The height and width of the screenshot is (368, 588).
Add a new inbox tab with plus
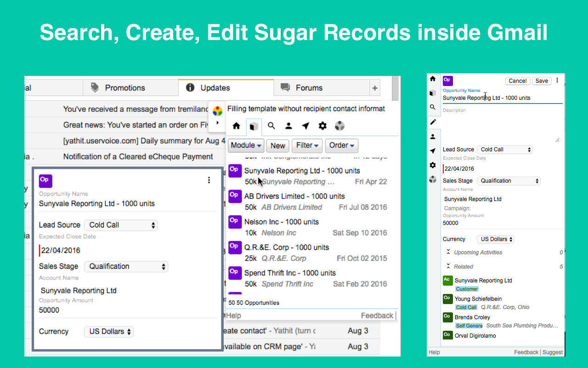375,88
